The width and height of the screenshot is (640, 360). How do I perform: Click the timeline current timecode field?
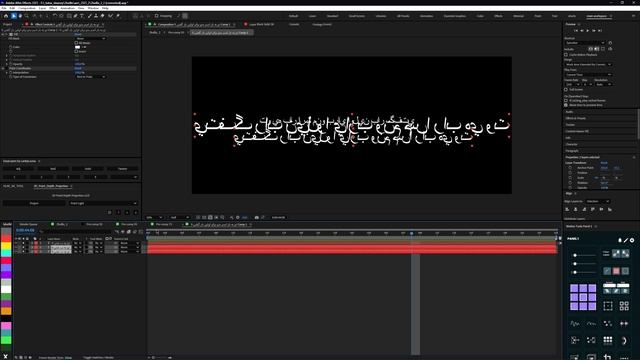coord(25,231)
